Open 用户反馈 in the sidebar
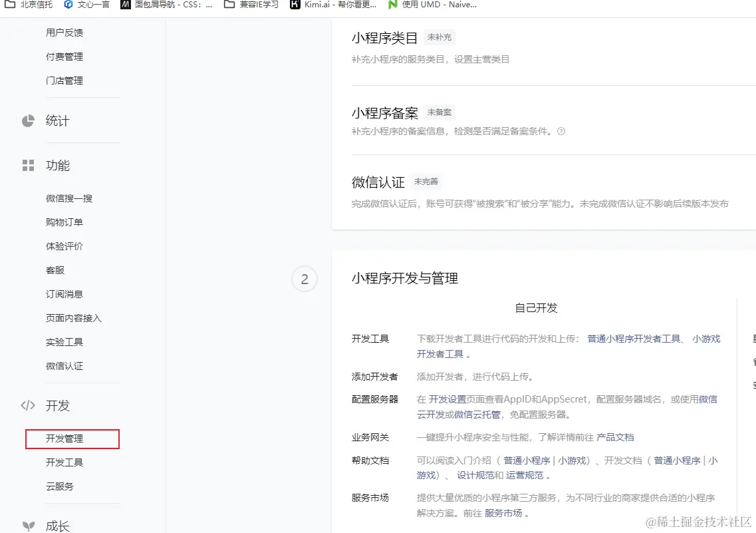The width and height of the screenshot is (756, 533). coord(64,33)
